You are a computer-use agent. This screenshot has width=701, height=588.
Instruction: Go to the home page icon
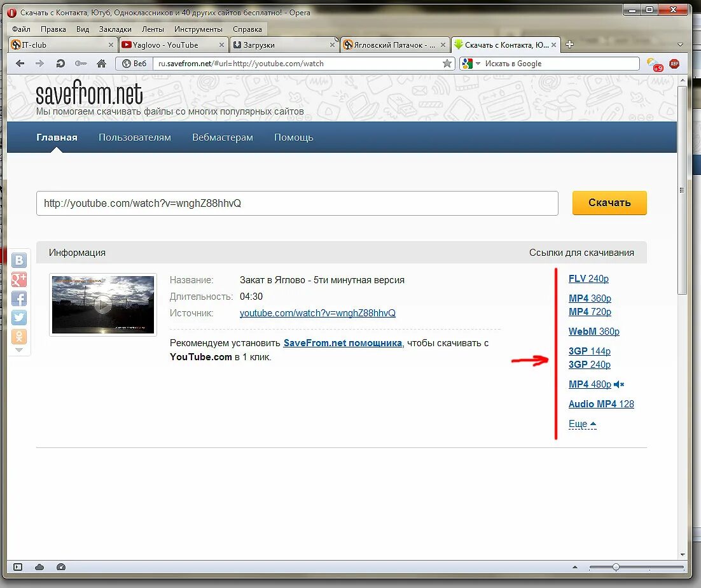pyautogui.click(x=102, y=64)
